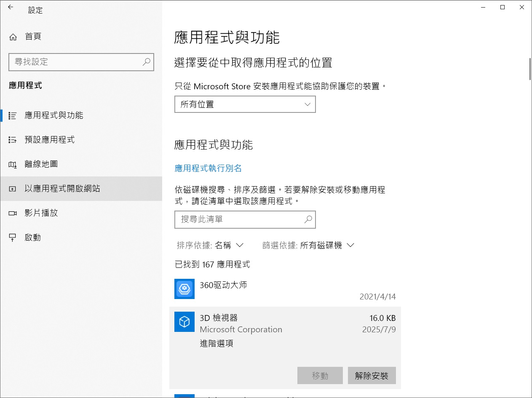Click the 以應用程式開啟網站 sidebar icon

coord(13,189)
